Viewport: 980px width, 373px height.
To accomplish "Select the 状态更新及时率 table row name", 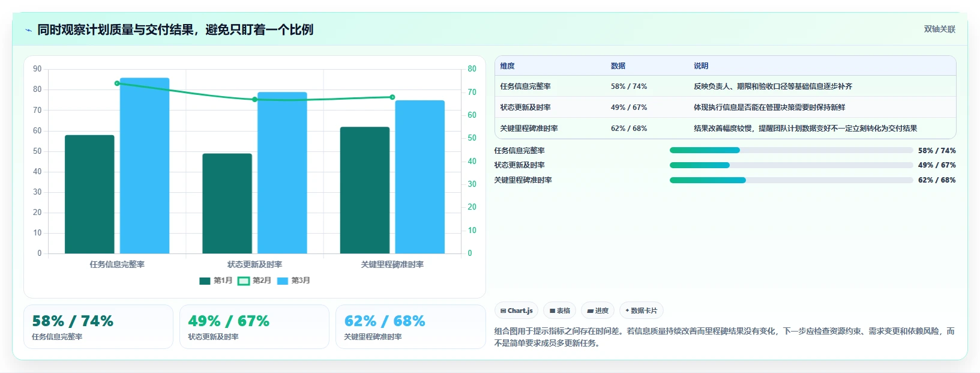I will tap(525, 108).
